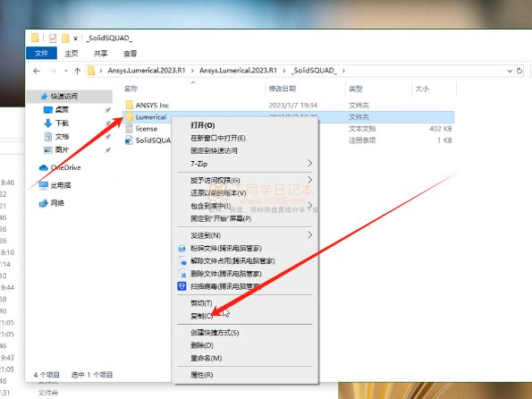Expand 包含到库中(I) submenu

[245, 206]
